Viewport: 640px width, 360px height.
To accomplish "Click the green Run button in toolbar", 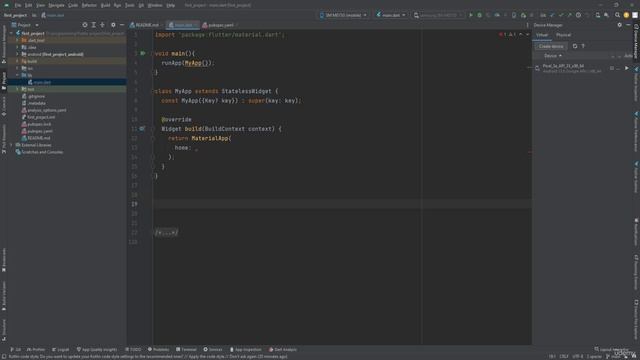I will point(471,15).
